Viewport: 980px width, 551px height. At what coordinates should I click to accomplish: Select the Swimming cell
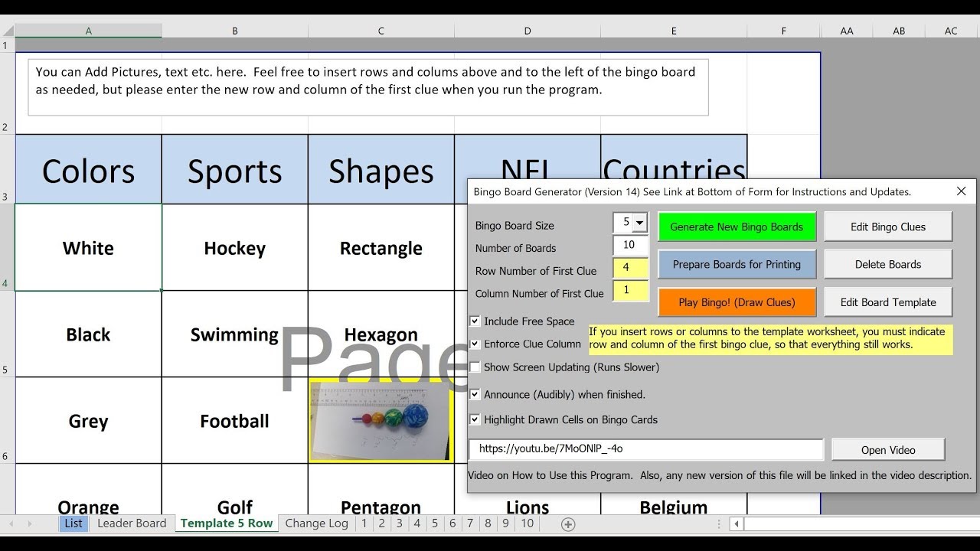click(x=234, y=334)
